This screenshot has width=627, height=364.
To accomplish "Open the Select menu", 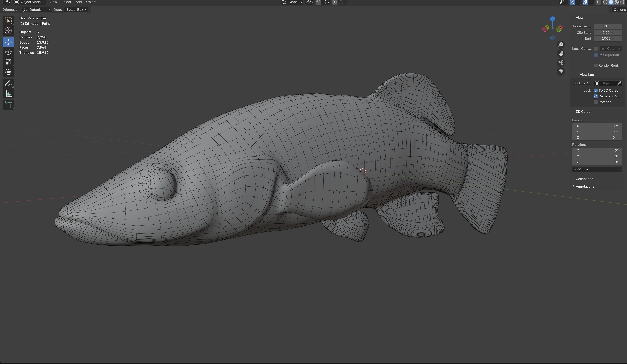I will coord(66,2).
